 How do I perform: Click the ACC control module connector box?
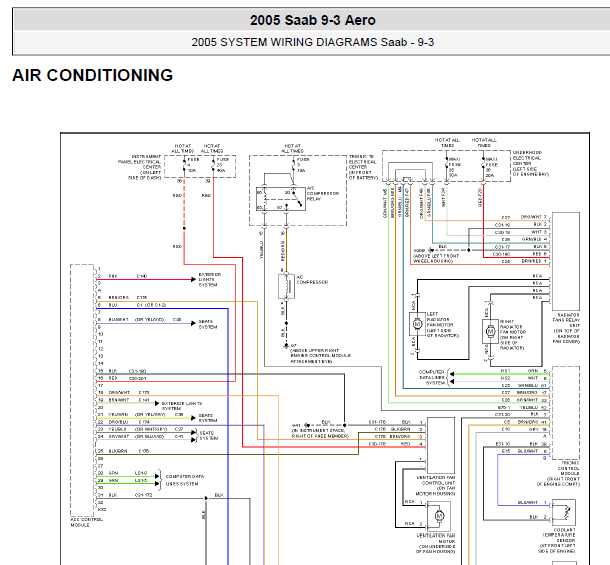[x=82, y=390]
